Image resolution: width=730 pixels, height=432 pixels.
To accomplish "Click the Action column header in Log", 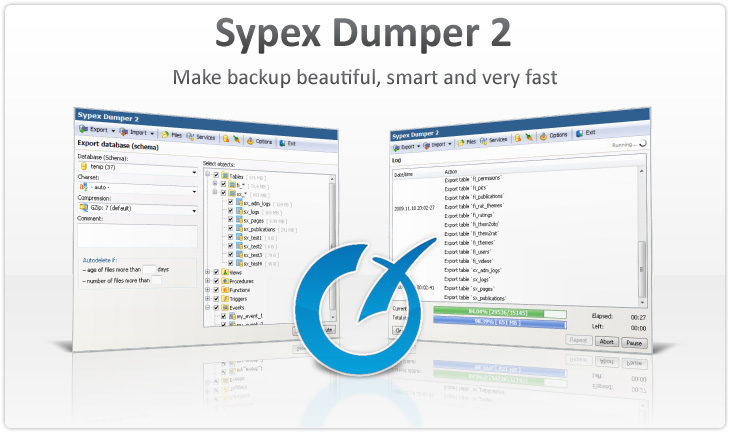I will point(451,172).
